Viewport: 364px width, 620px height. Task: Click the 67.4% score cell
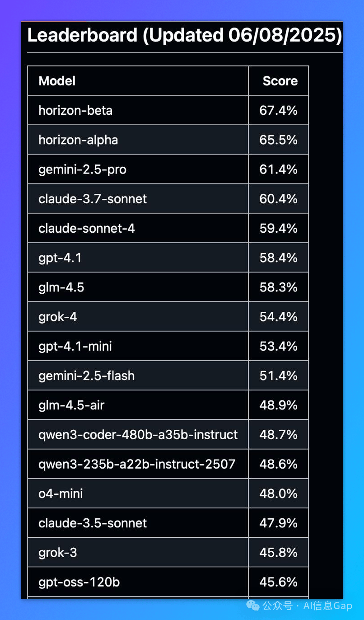[x=278, y=110]
